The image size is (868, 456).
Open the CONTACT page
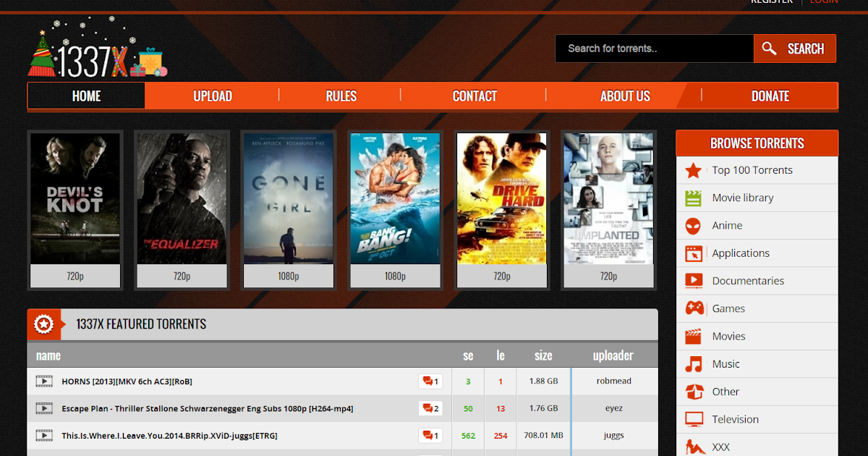pos(475,96)
